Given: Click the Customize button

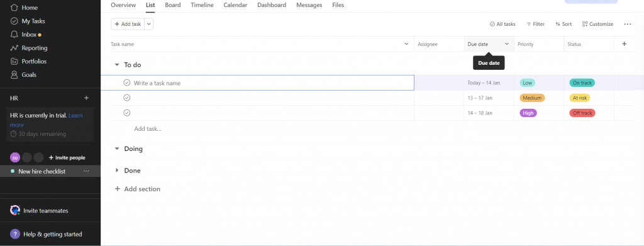Looking at the screenshot, I should [597, 25].
